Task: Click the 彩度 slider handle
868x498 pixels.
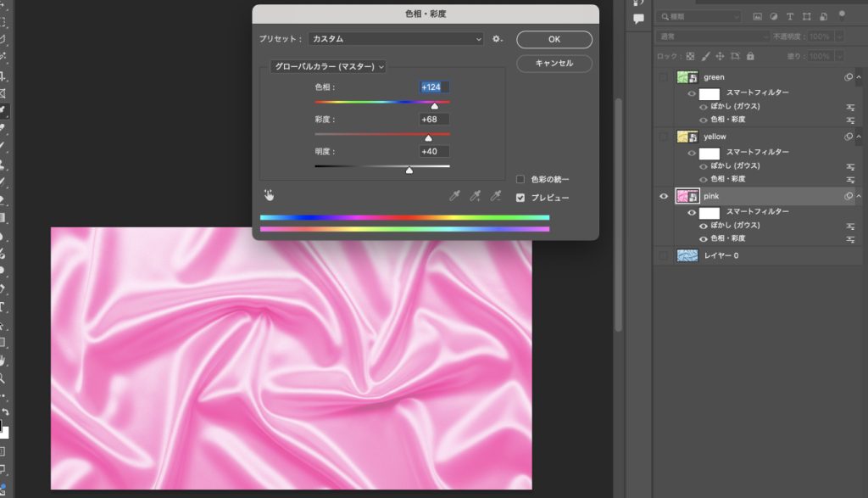Action: point(428,138)
